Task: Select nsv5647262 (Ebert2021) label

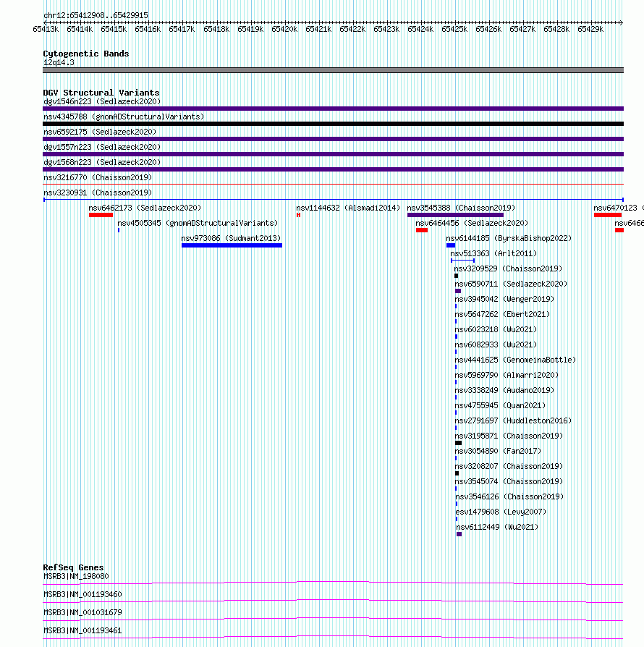Action: click(502, 314)
